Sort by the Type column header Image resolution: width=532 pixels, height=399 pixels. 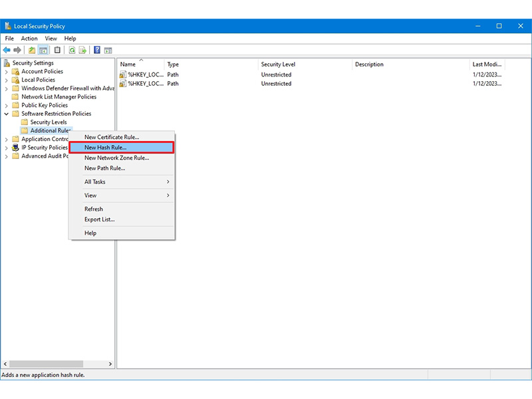pos(211,64)
